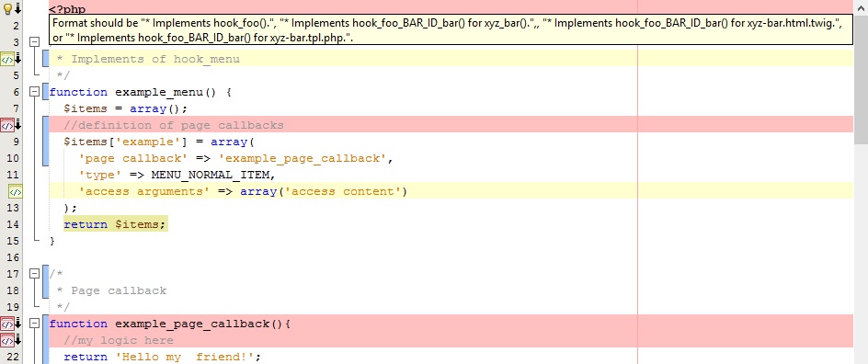The width and height of the screenshot is (868, 364).
Task: Click line number 7 in gutter
Action: (16, 108)
